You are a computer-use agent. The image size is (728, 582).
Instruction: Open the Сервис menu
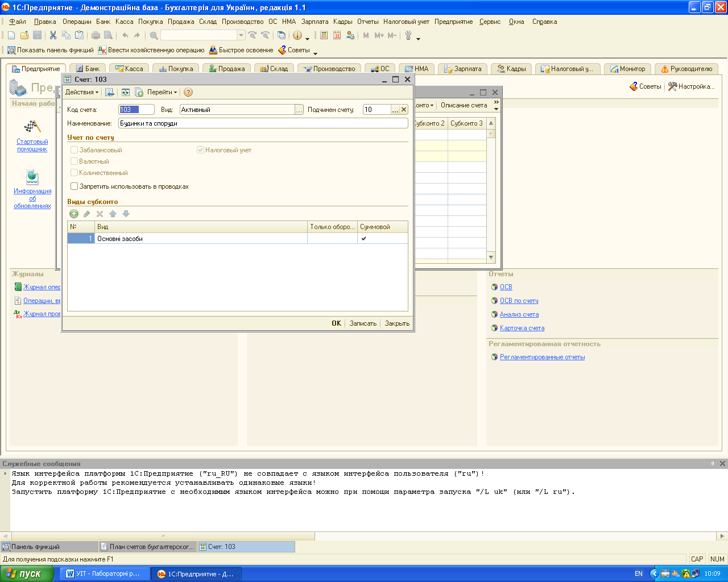point(490,22)
